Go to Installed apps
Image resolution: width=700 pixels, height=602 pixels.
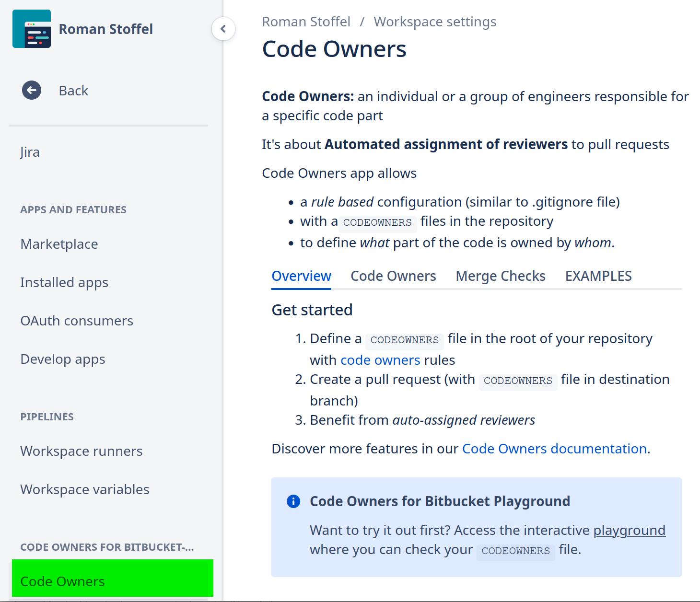(x=64, y=282)
